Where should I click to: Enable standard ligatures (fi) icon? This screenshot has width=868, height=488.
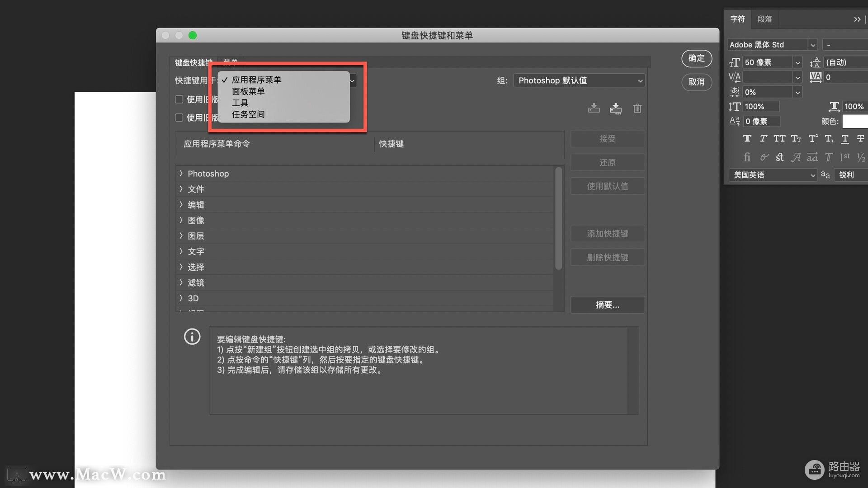click(x=747, y=157)
